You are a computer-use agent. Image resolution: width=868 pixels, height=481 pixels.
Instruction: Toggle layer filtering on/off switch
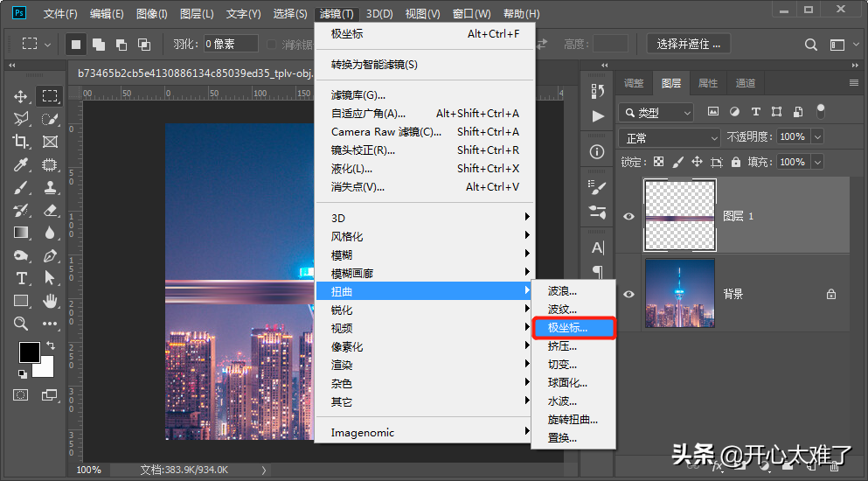[x=821, y=111]
